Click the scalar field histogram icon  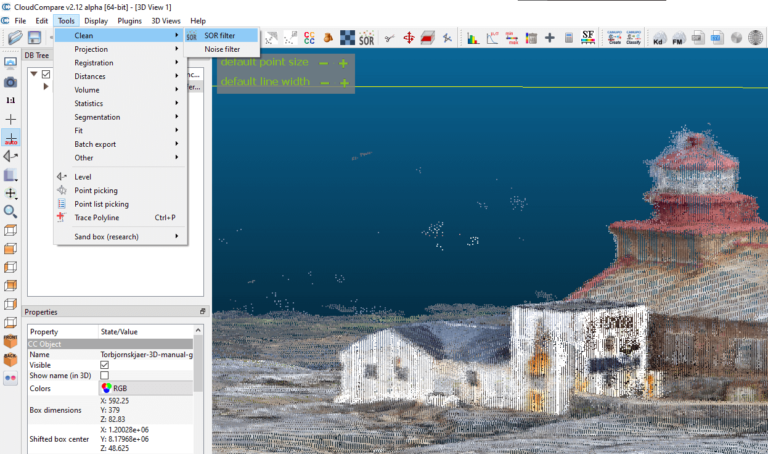(473, 38)
